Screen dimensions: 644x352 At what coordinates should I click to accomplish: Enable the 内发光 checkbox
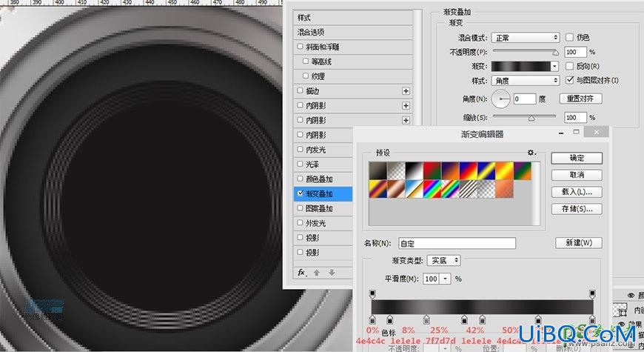click(x=300, y=149)
